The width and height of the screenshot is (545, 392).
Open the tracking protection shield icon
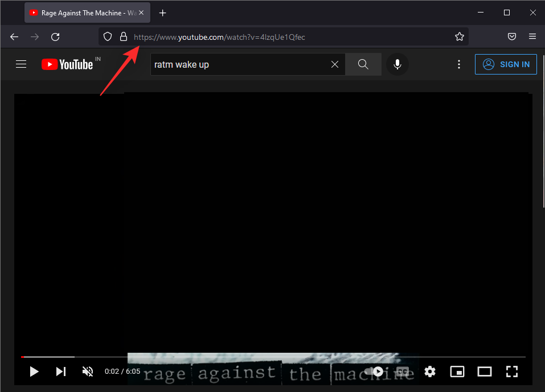pos(108,37)
